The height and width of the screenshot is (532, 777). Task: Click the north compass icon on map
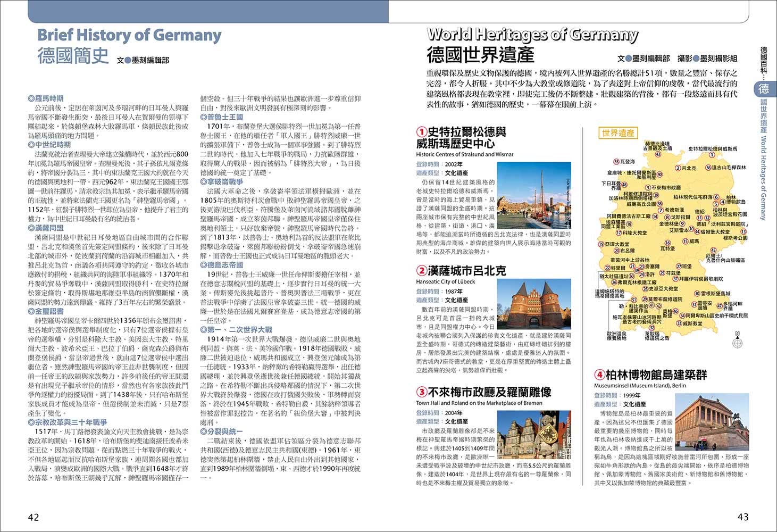coord(737,342)
